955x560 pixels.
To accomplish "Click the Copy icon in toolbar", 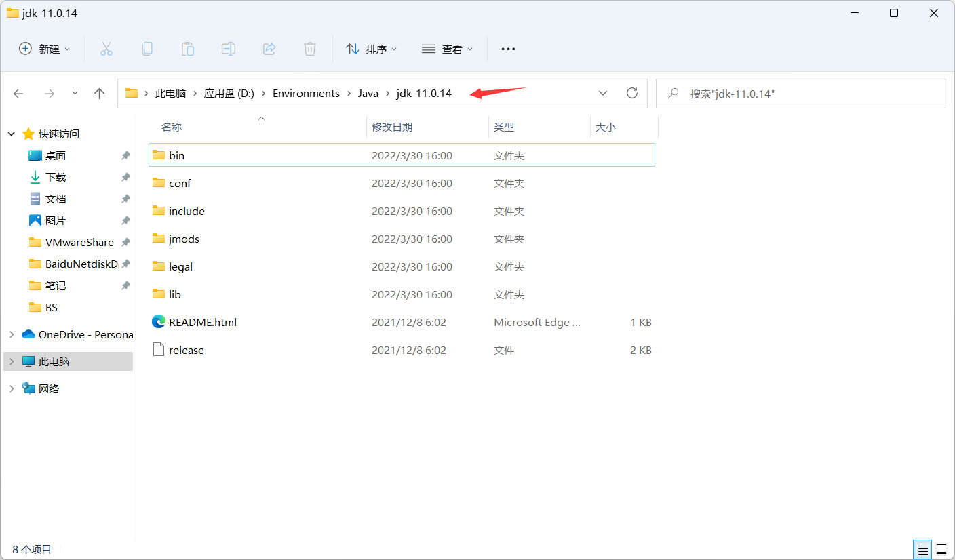I will point(147,49).
